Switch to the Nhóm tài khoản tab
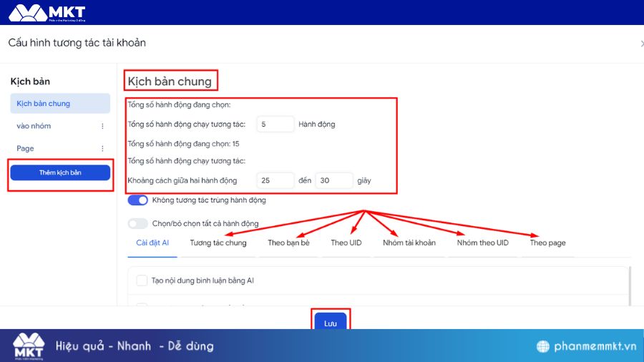This screenshot has height=362, width=644. 409,243
